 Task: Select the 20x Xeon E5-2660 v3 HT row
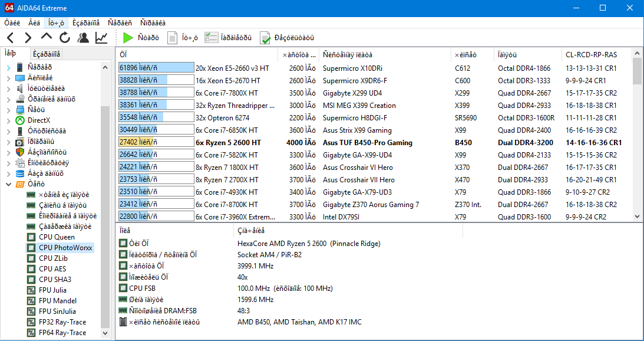click(374, 68)
